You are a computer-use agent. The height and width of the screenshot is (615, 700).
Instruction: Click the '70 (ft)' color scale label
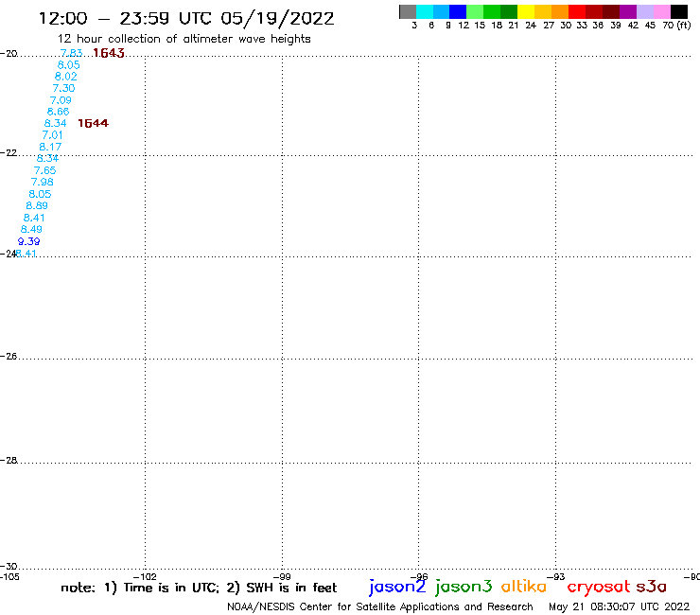pos(676,25)
